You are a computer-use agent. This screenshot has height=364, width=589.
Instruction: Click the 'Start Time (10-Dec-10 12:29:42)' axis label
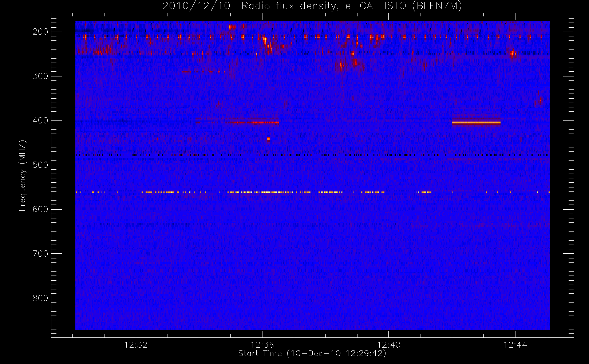pos(312,353)
